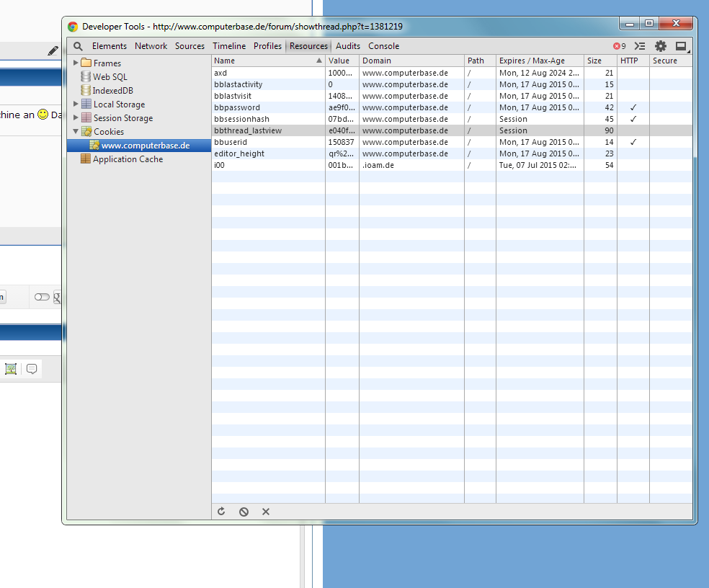Click the red error count indicator

620,46
